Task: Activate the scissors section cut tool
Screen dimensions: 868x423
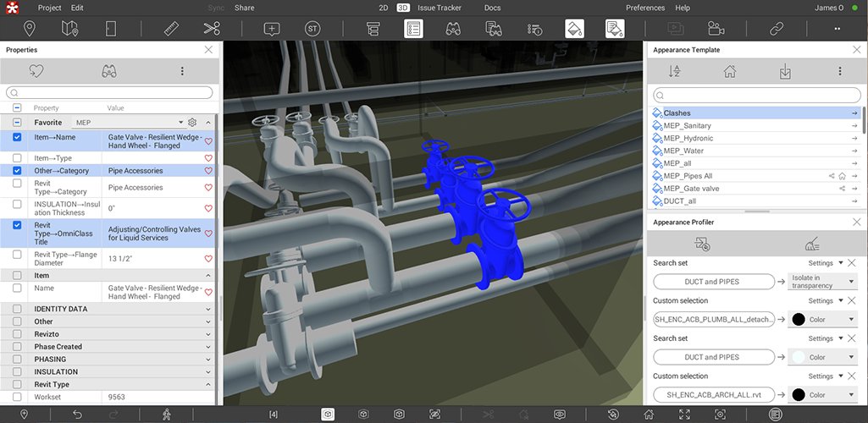Action: 212,28
